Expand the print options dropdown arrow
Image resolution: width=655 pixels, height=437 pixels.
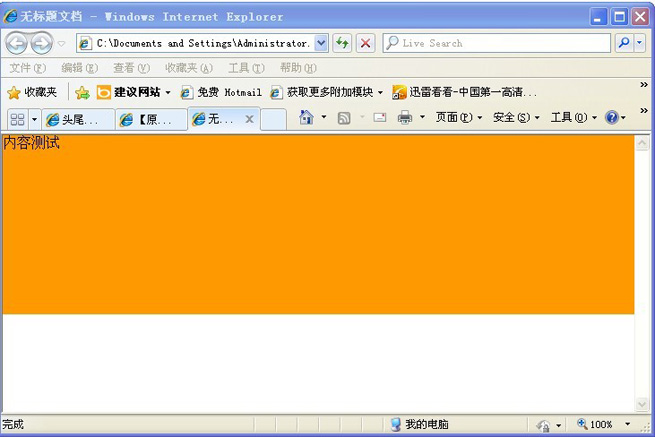(x=422, y=117)
